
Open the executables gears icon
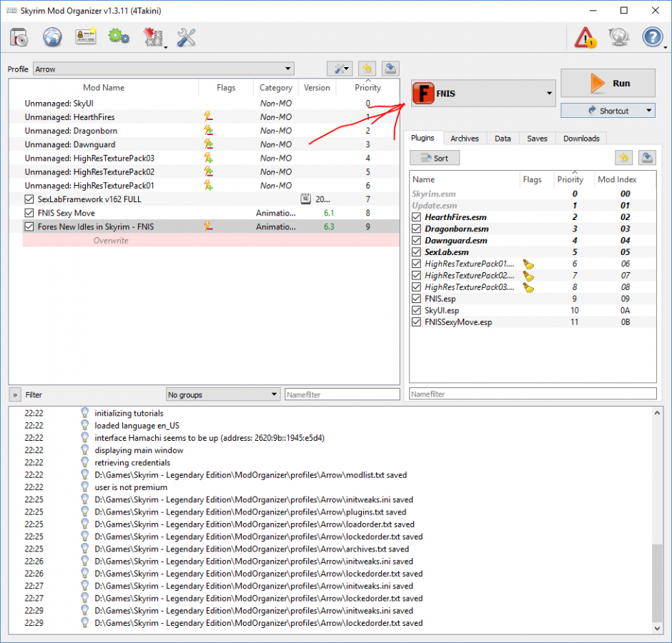point(119,37)
